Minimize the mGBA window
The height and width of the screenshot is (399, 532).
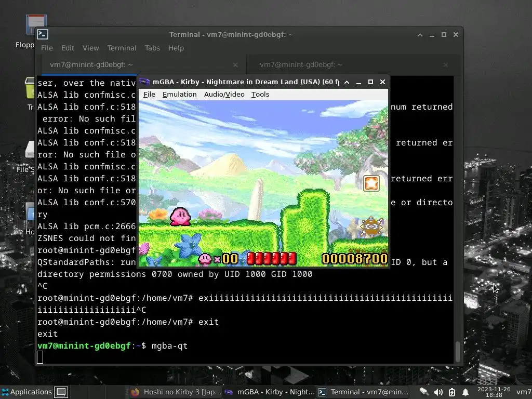[x=358, y=82]
